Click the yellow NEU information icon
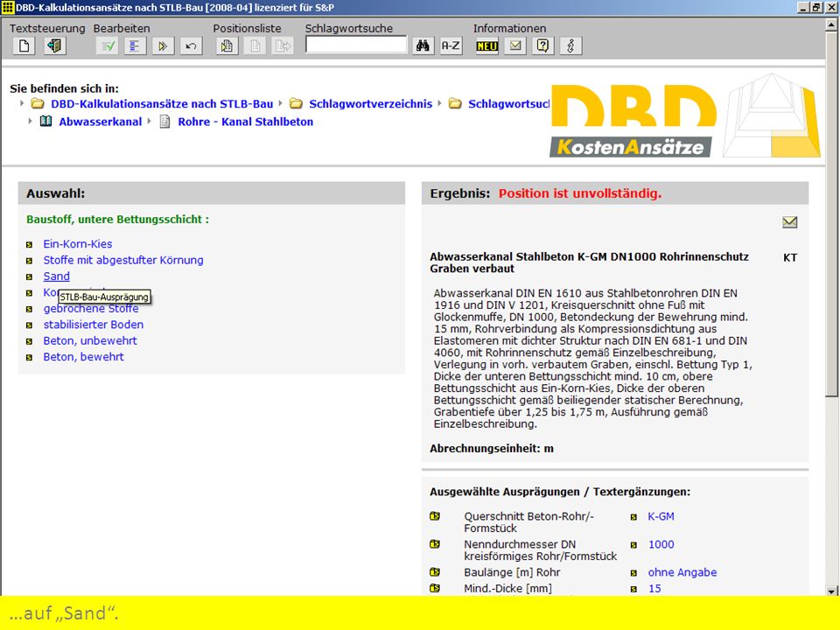This screenshot has height=630, width=840. 487,46
